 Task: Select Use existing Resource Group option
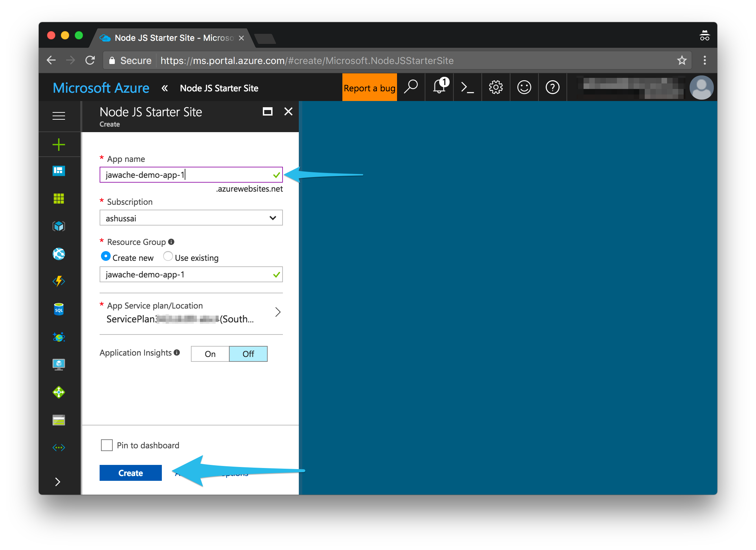(167, 257)
